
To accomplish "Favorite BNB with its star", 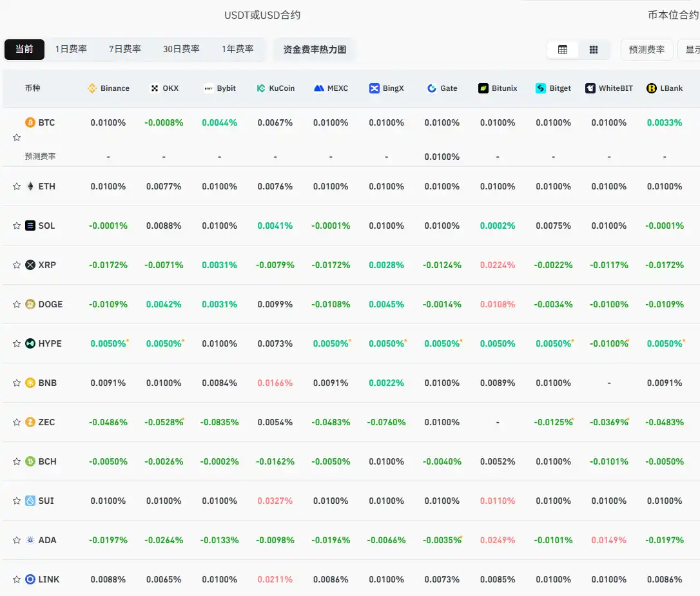I will (17, 383).
